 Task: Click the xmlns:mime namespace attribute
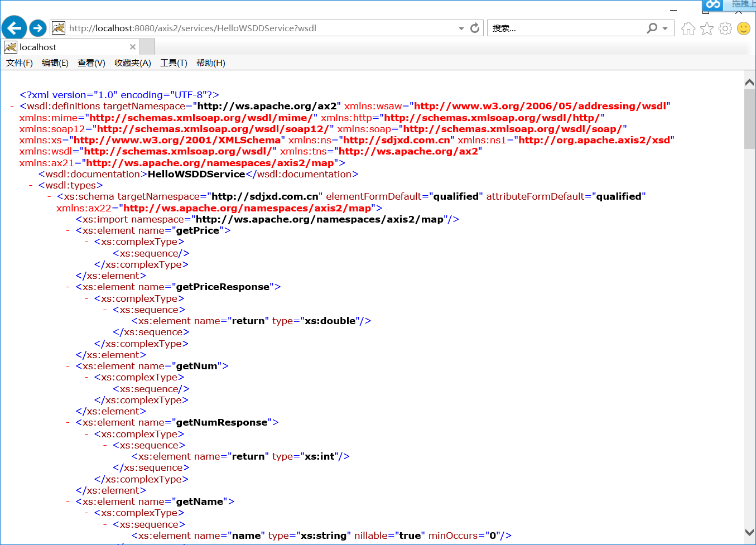[x=168, y=118]
